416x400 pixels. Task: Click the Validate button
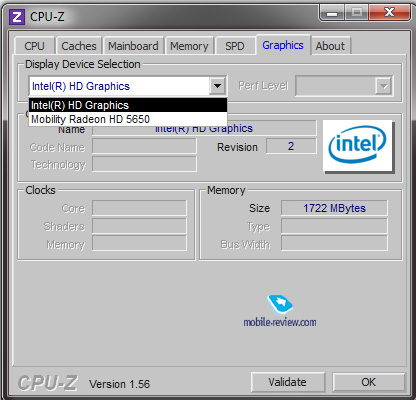(288, 382)
